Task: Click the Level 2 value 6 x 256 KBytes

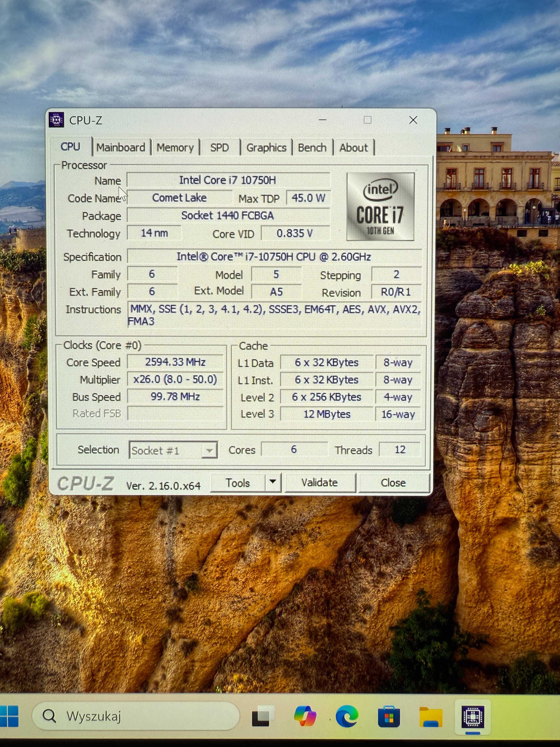Action: [327, 397]
